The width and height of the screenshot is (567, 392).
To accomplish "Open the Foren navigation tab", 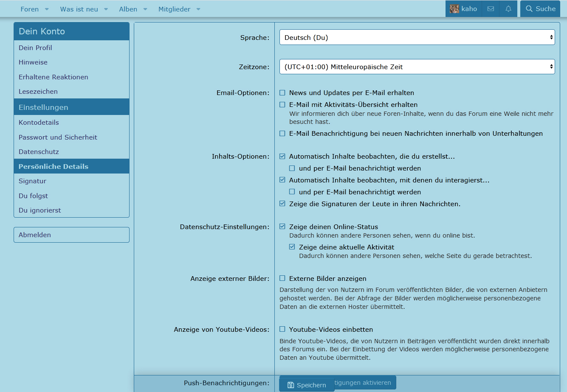I will [x=29, y=9].
